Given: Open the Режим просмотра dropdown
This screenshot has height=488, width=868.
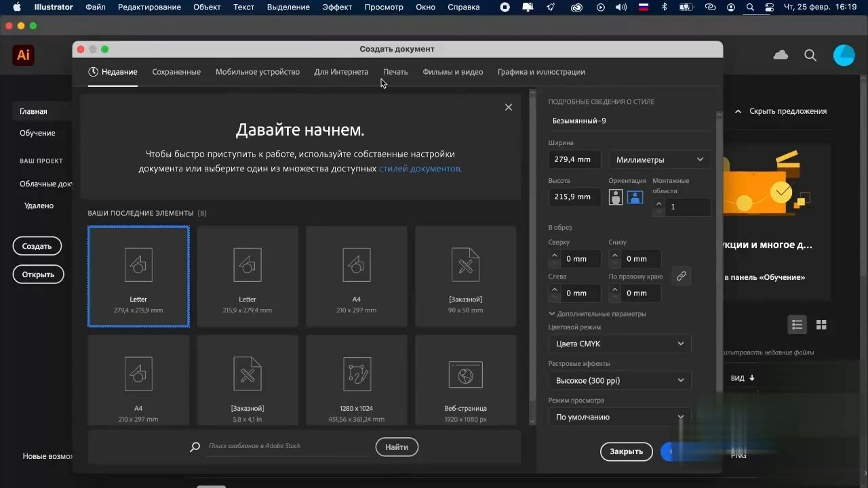Looking at the screenshot, I should coord(620,417).
